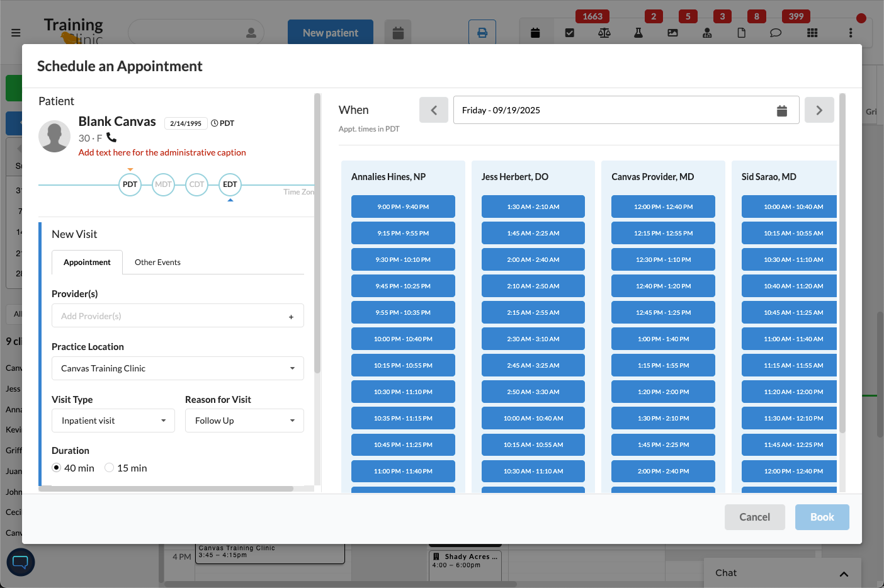Click the patient avatar image
This screenshot has height=588, width=884.
pyautogui.click(x=55, y=137)
